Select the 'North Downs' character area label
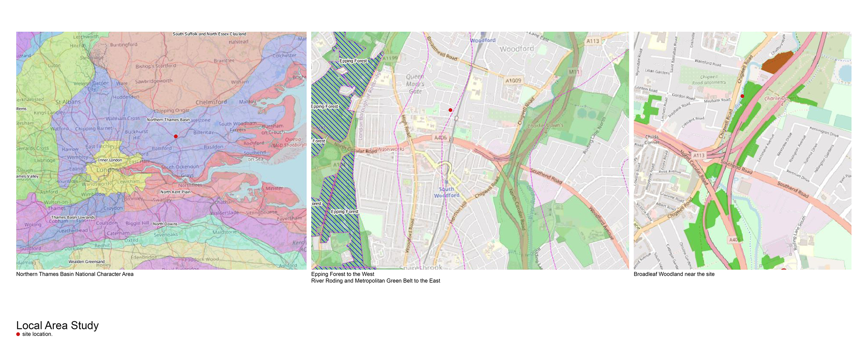The image size is (868, 357). tap(165, 224)
